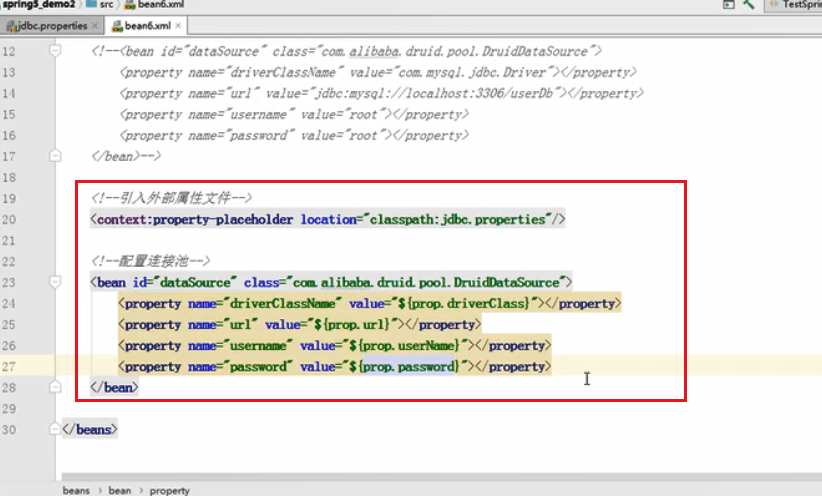Image resolution: width=822 pixels, height=496 pixels.
Task: Click the '配置连接池' comment on line 22
Action: tap(153, 261)
